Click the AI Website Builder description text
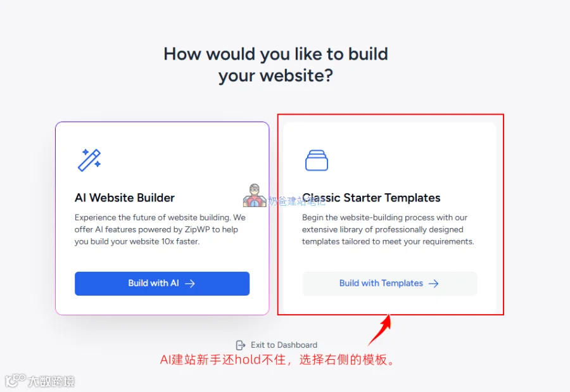Viewport: 570px width, 392px height. [x=160, y=229]
